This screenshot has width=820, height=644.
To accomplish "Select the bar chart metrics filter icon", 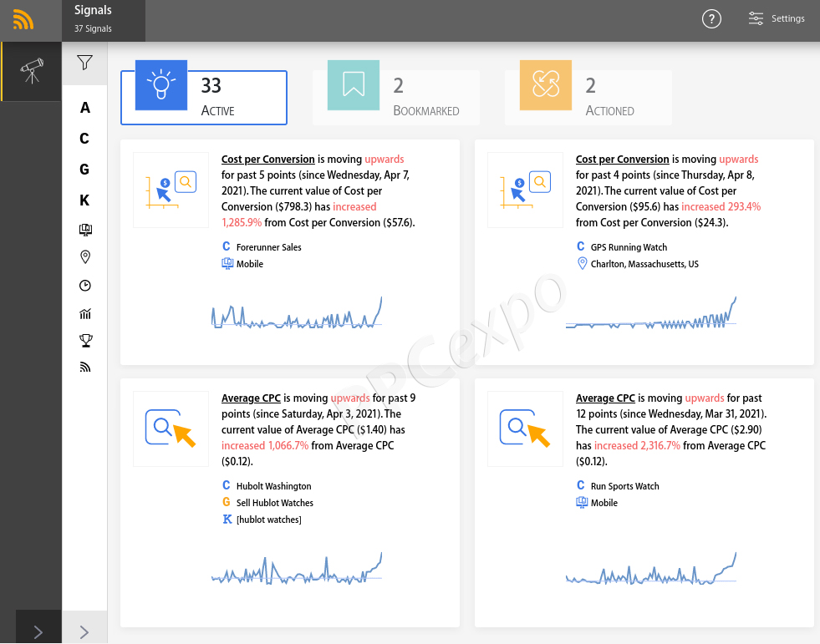I will [84, 313].
